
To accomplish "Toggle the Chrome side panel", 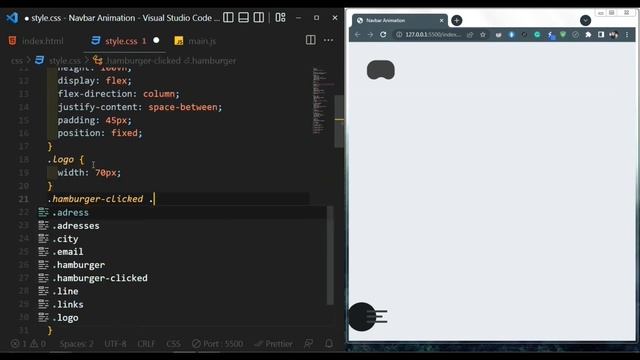I will (x=601, y=35).
